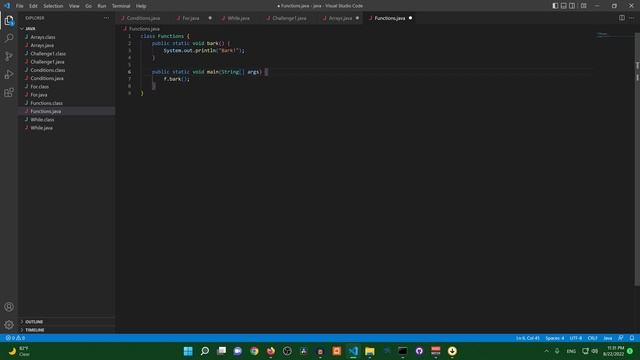Switch to the While.java tab
The width and height of the screenshot is (640, 360).
pos(238,18)
